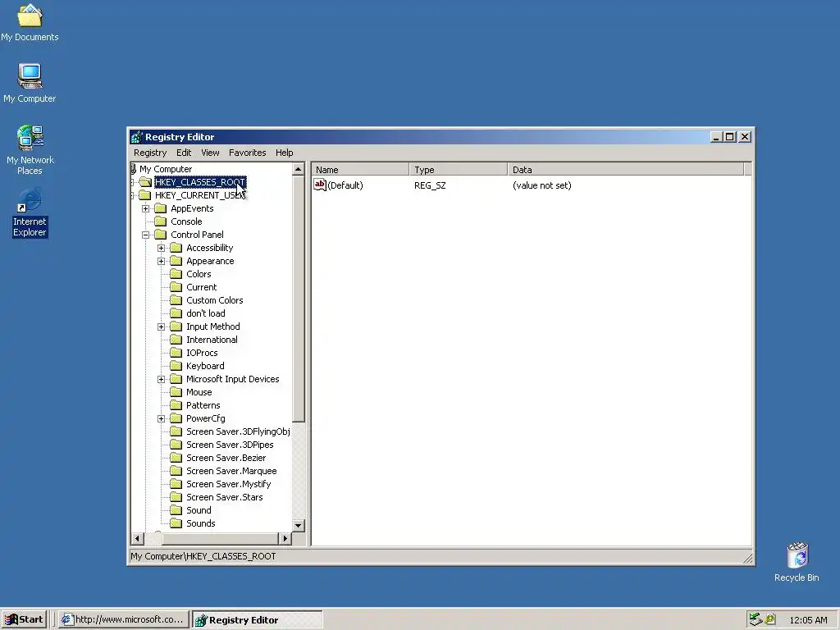Open the Registry menu
840x630 pixels.
coord(150,153)
